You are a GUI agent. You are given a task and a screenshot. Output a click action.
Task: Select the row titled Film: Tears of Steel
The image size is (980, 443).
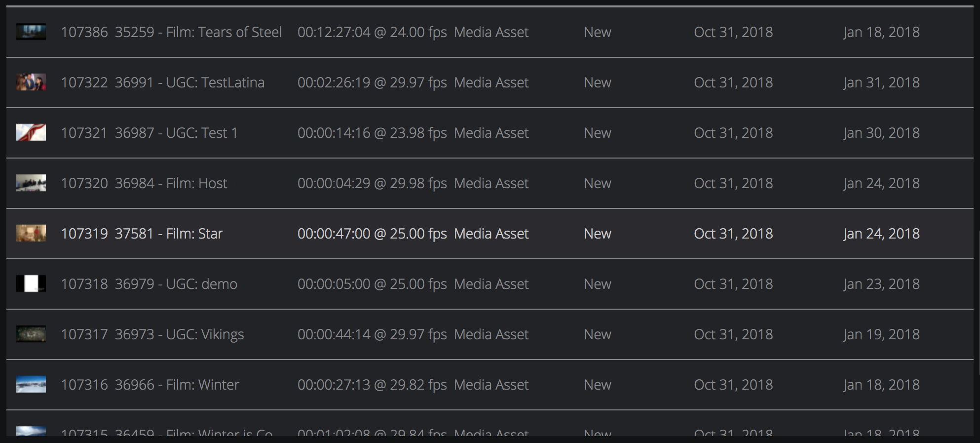(x=198, y=32)
